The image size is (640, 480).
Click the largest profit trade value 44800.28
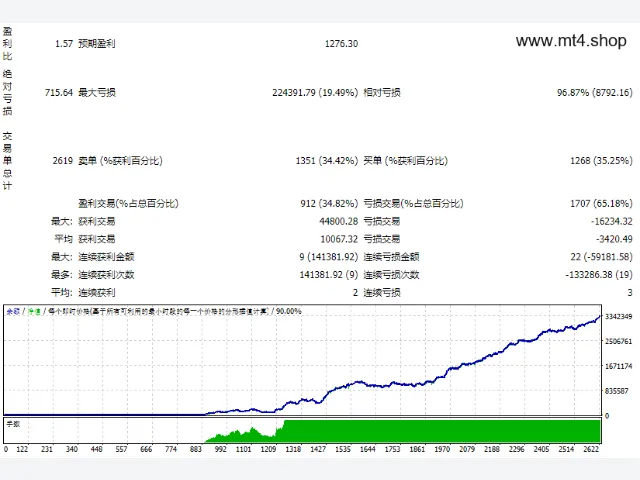click(x=338, y=221)
